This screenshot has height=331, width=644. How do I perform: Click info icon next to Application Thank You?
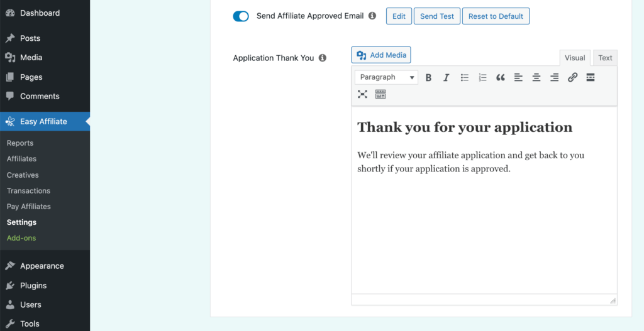point(323,58)
